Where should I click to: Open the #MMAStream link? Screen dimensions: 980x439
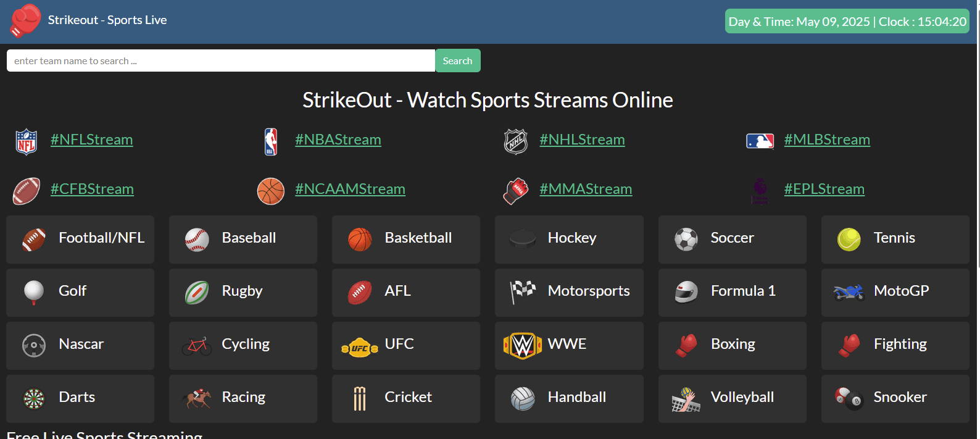point(586,189)
